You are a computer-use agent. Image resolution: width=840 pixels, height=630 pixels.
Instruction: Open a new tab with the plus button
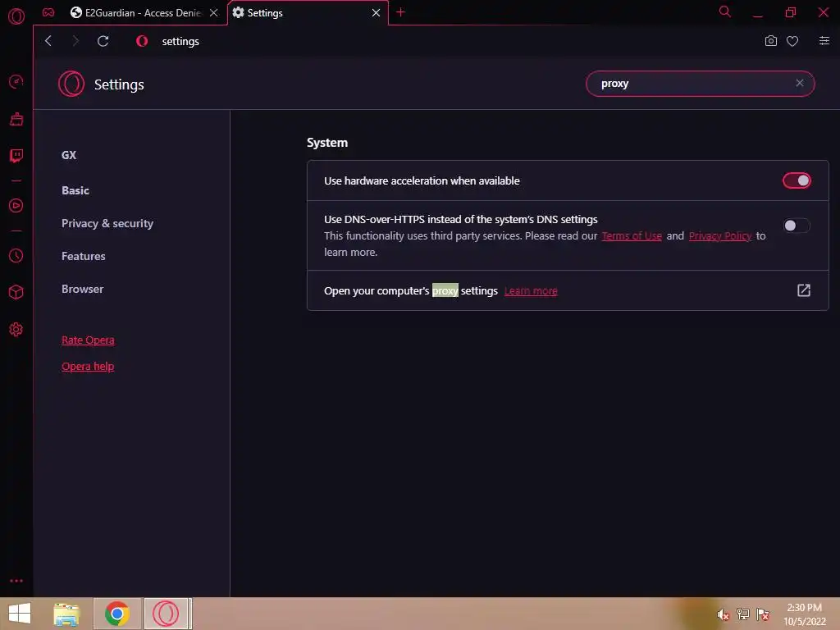(x=400, y=12)
